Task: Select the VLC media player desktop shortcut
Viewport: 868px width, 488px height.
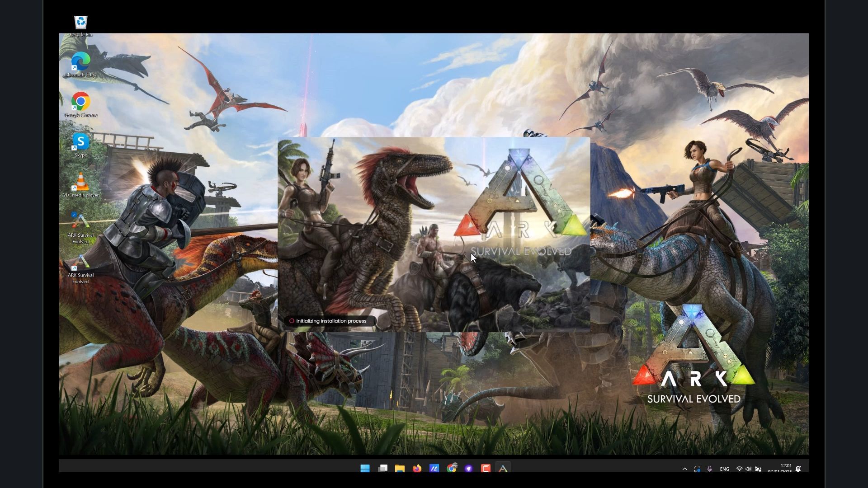Action: (80, 185)
